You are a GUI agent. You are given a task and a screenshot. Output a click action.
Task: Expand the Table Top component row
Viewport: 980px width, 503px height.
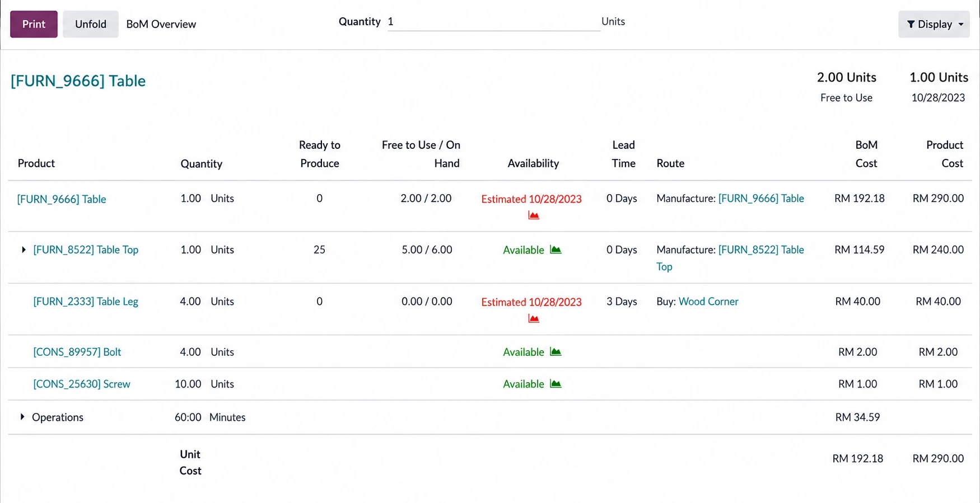pos(24,250)
